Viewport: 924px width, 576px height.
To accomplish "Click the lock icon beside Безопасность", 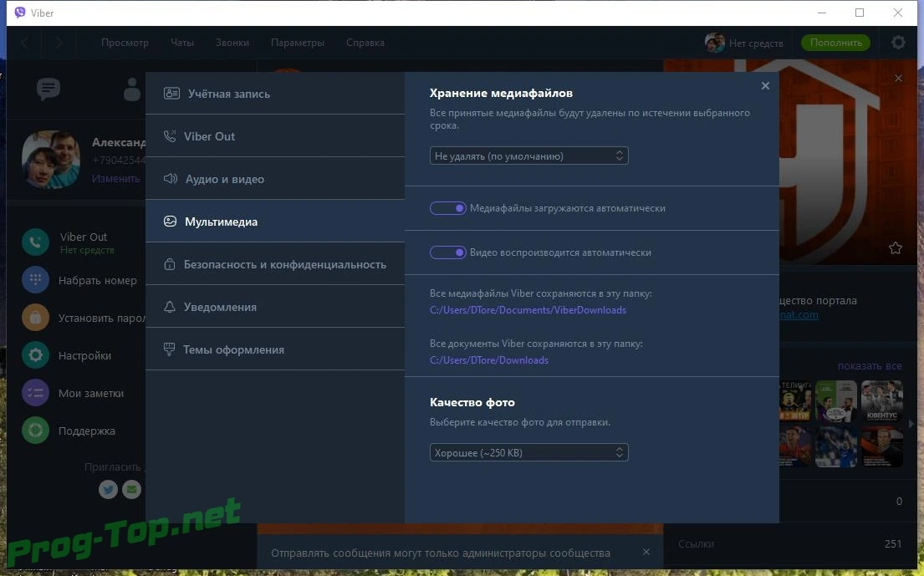I will tap(170, 264).
